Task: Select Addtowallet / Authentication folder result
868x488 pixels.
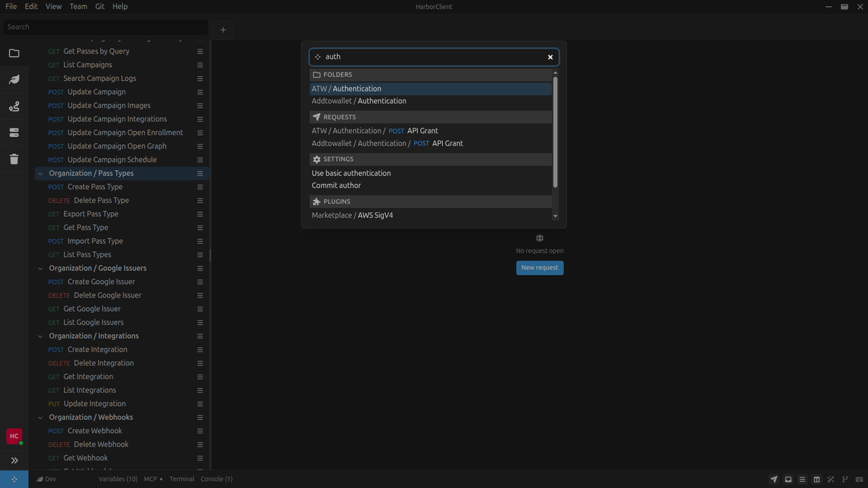Action: pyautogui.click(x=431, y=101)
